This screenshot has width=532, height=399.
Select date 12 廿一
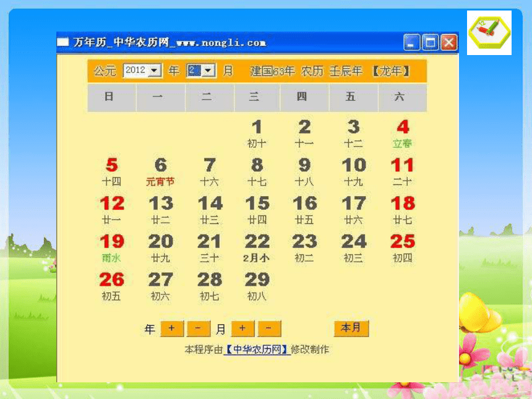(x=111, y=210)
